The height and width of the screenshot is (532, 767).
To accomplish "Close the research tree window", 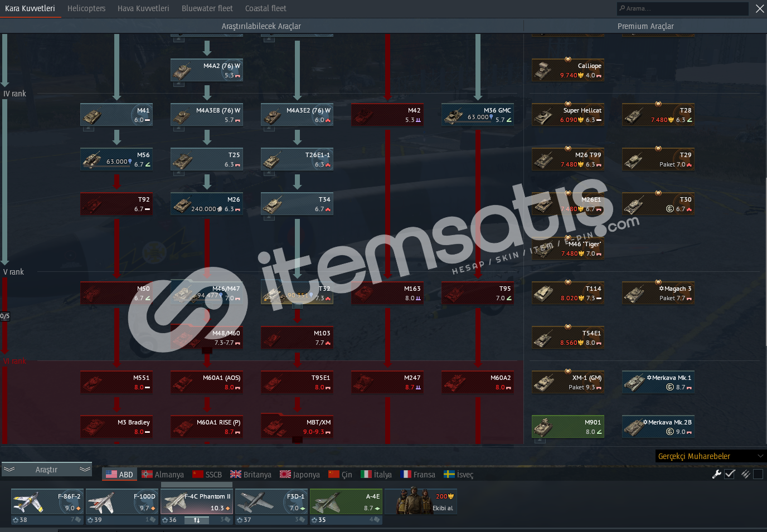I will 760,8.
